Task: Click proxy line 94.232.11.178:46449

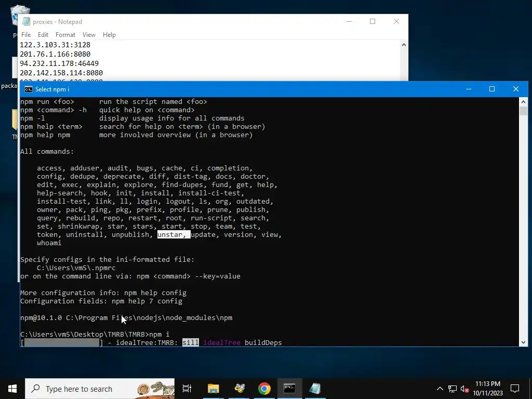Action: (59, 63)
